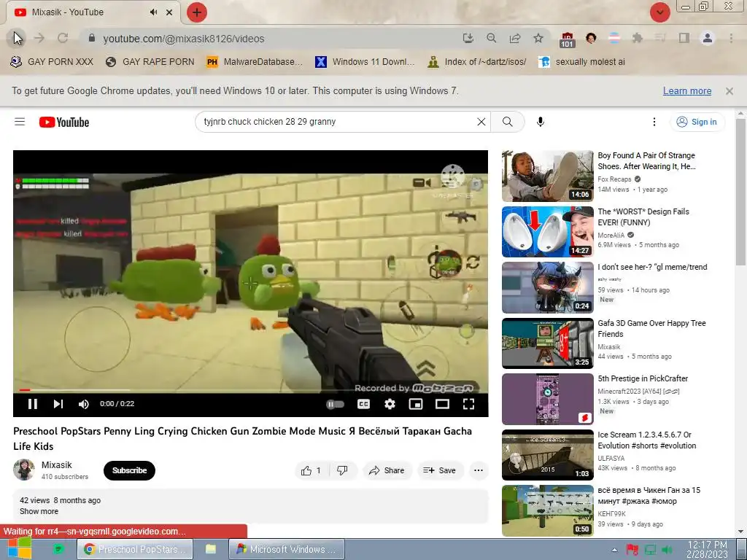Switch to the Microsoft Windows taskbar window
Viewport: 747px width, 560px height.
[x=287, y=549]
